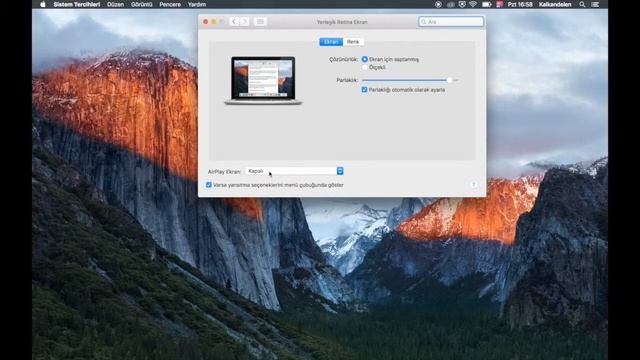Click the MacBook display thumbnail

263,80
